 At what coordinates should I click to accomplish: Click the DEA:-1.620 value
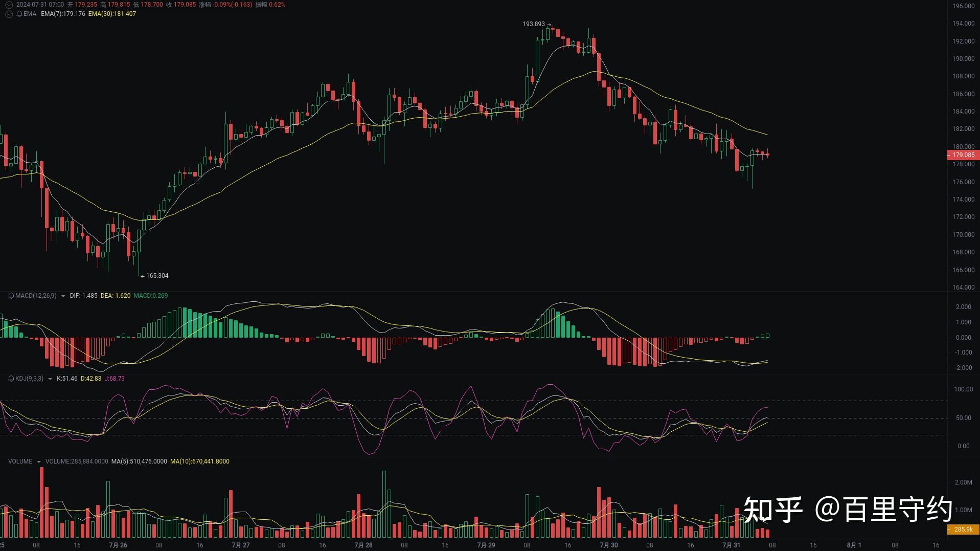click(116, 296)
